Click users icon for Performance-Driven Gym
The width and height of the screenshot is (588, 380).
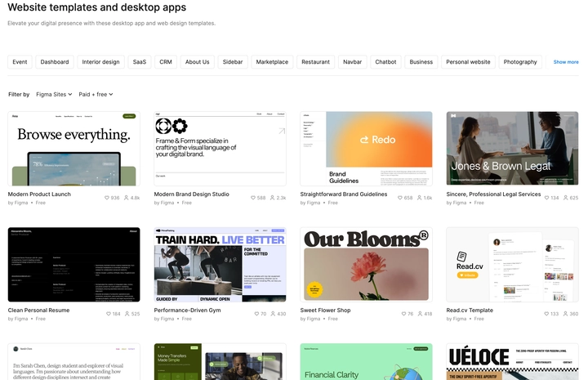pos(273,314)
